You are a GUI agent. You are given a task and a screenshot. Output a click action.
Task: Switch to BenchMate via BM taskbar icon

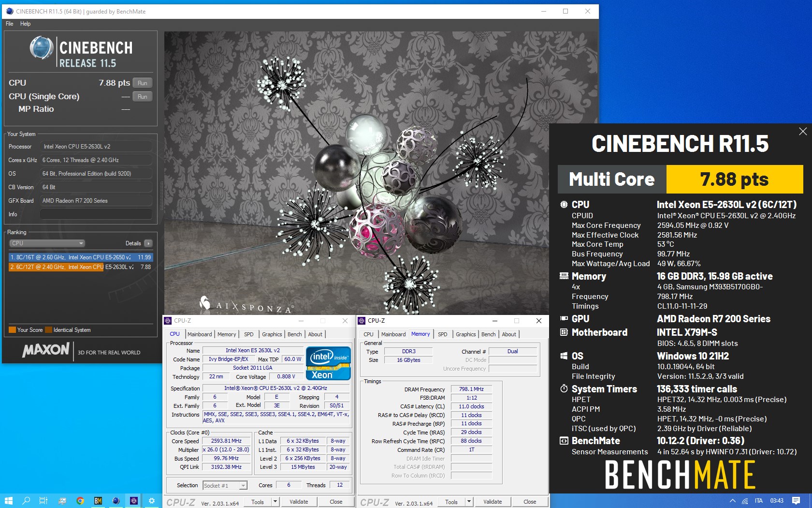tap(98, 501)
